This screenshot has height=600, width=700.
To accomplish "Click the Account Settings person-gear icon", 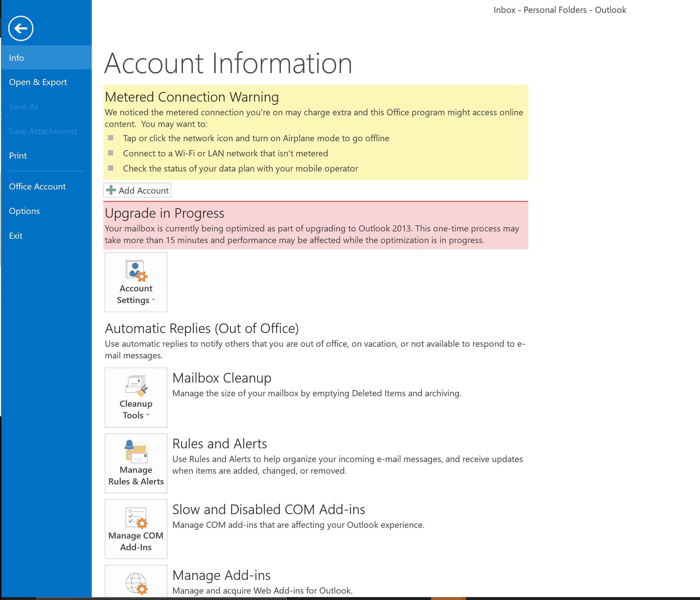I will (x=136, y=271).
